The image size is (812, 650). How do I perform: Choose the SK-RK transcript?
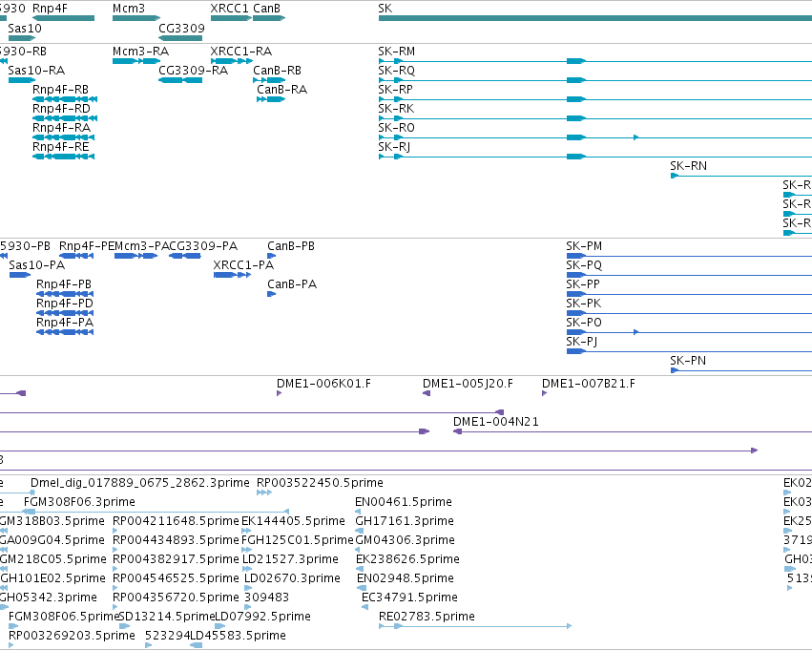coord(595,118)
